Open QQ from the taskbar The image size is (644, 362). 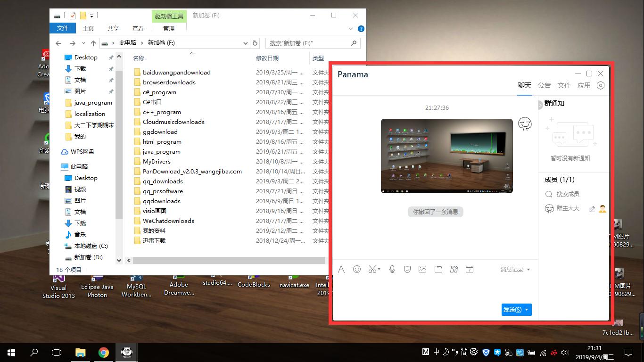click(126, 352)
